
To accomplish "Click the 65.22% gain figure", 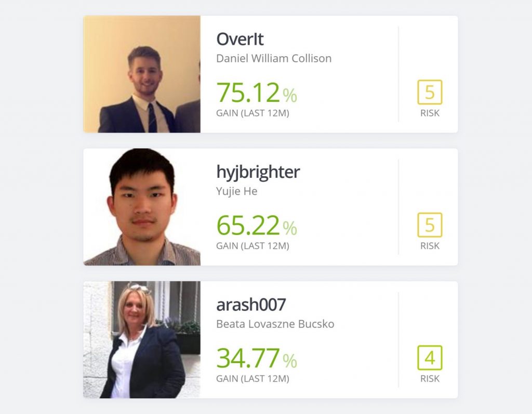I will pos(257,226).
